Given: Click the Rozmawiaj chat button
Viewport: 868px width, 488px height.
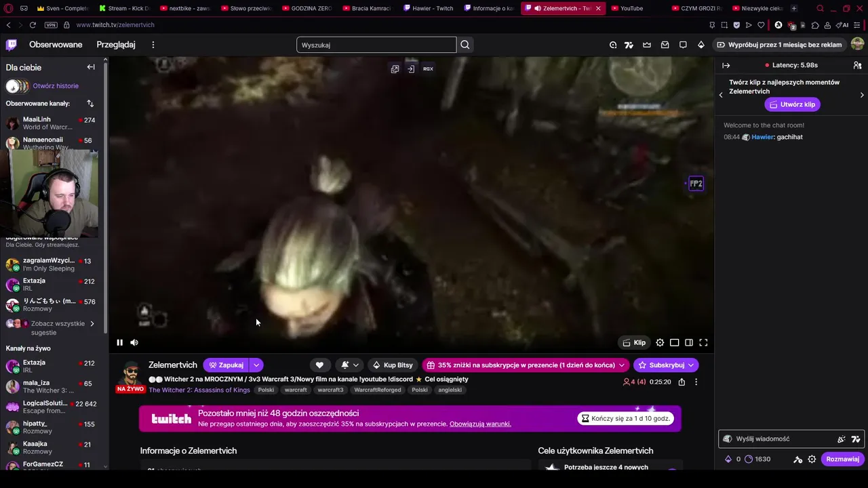Looking at the screenshot, I should (x=842, y=459).
